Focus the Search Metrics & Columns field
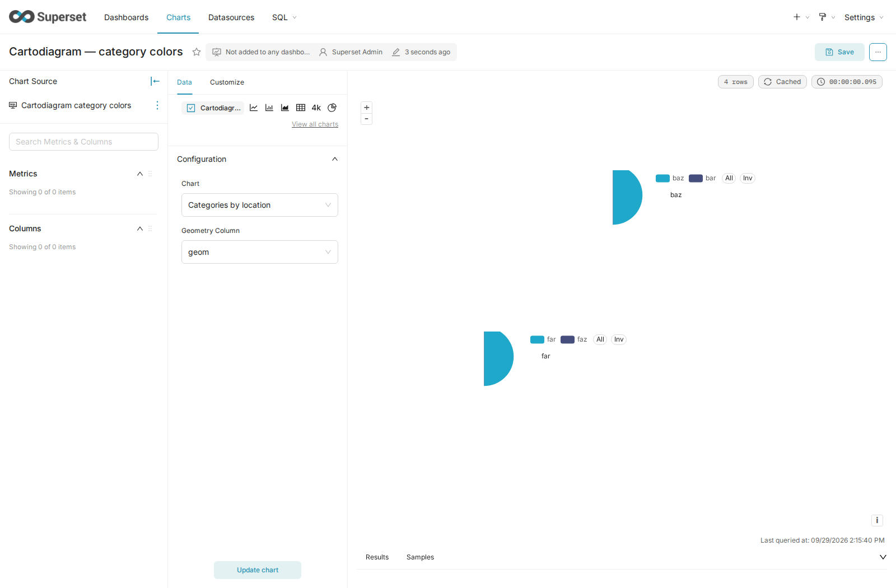The width and height of the screenshot is (896, 588). (83, 142)
